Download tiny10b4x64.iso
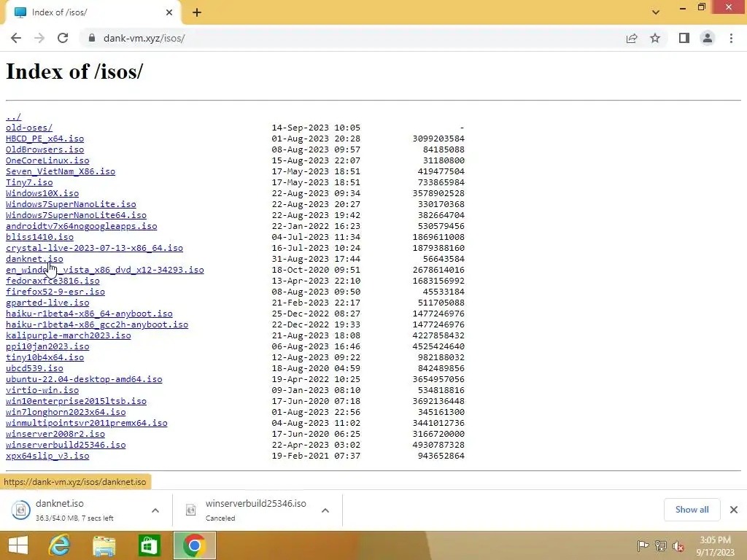 44,357
